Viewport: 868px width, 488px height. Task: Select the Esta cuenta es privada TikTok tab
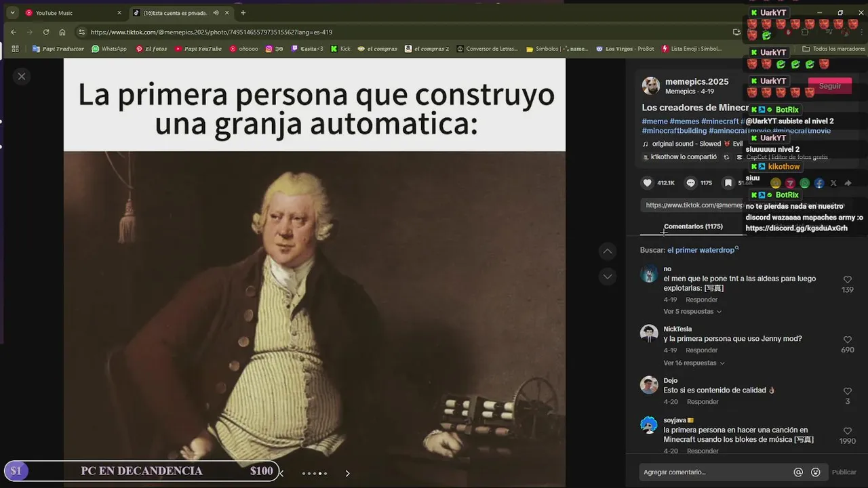pos(174,13)
